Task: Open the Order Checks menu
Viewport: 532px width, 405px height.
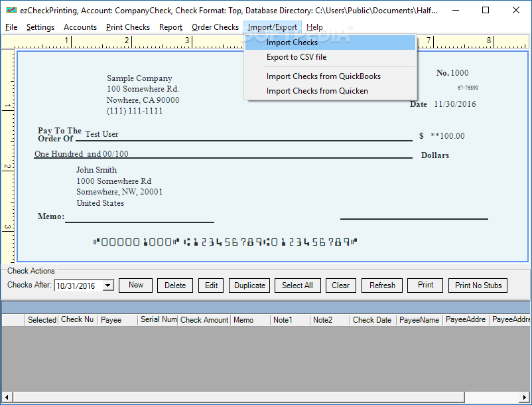Action: 215,27
